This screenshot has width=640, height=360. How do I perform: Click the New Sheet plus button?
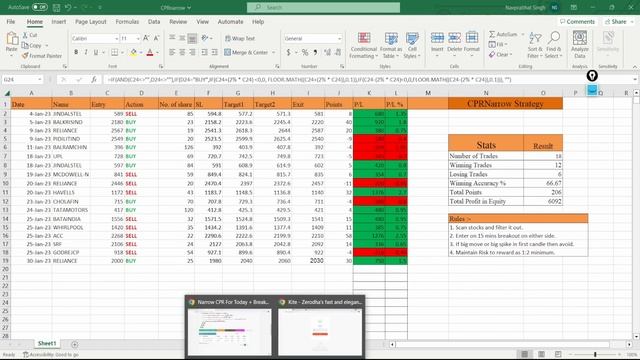click(x=74, y=344)
